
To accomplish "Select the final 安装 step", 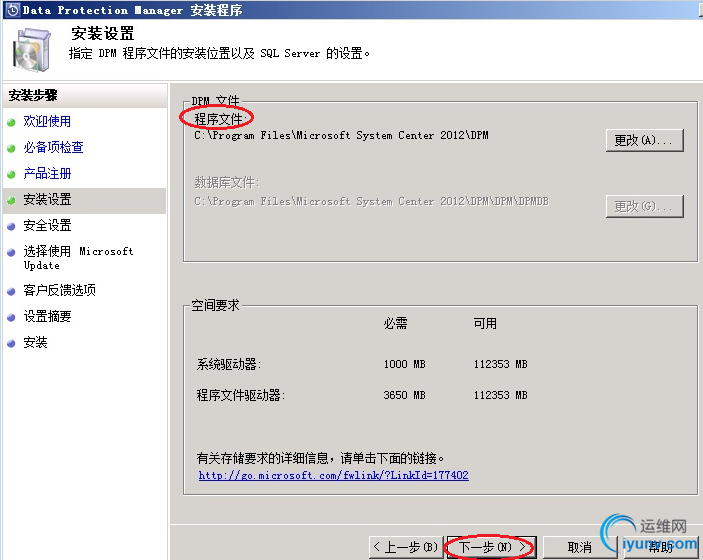I will click(x=35, y=342).
